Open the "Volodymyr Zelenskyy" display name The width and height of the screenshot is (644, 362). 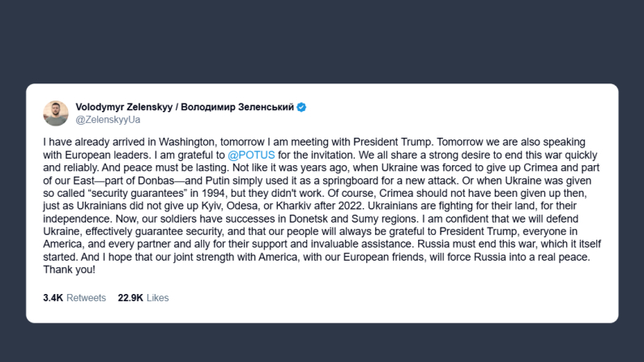(125, 107)
